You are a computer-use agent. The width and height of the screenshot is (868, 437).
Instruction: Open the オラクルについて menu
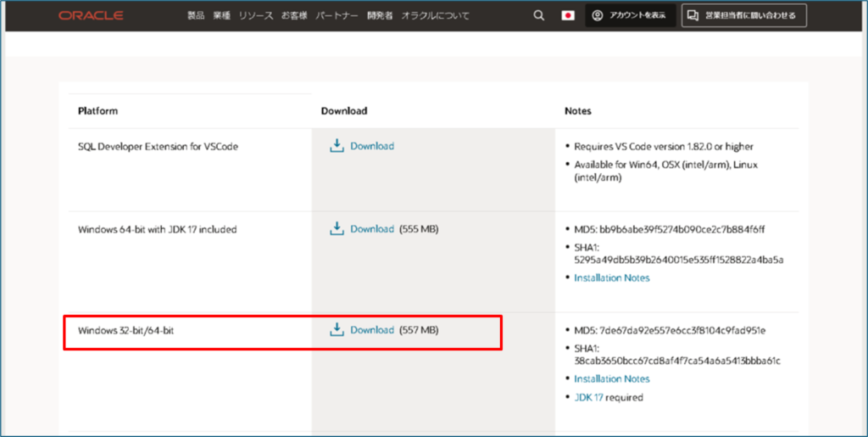[435, 15]
